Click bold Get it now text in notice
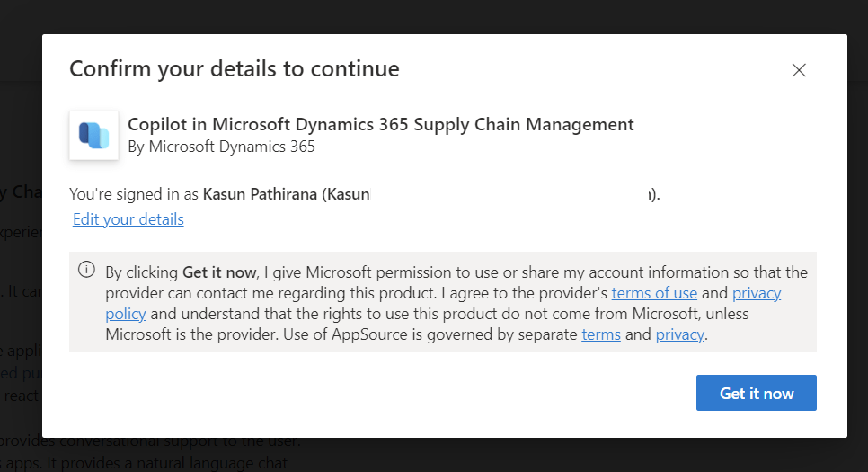 [219, 272]
